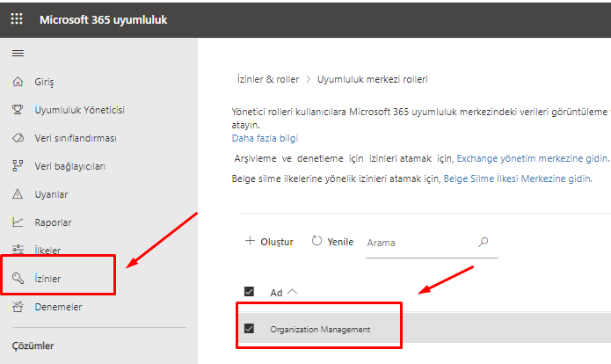611x364 pixels.
Task: Sort by the Ad column arrow
Action: [x=292, y=292]
